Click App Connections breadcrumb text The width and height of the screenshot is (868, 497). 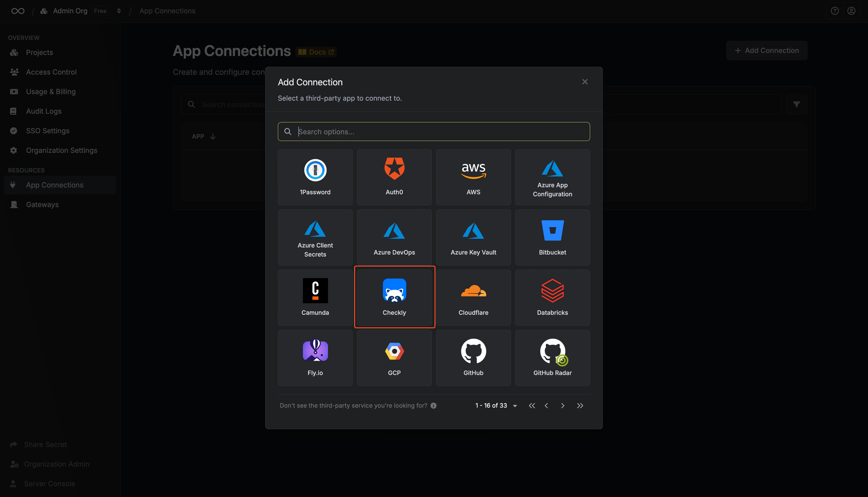coord(167,11)
